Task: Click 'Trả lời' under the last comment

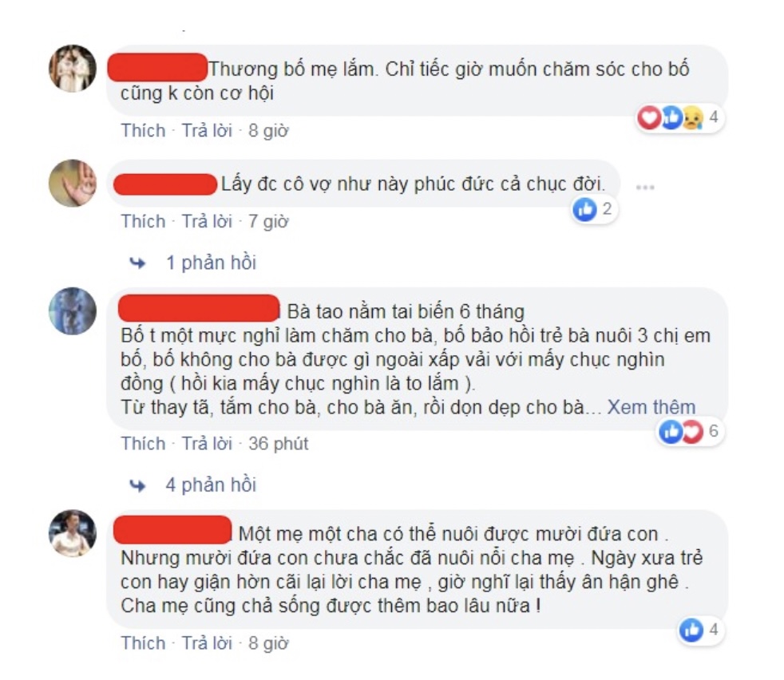Action: (207, 643)
